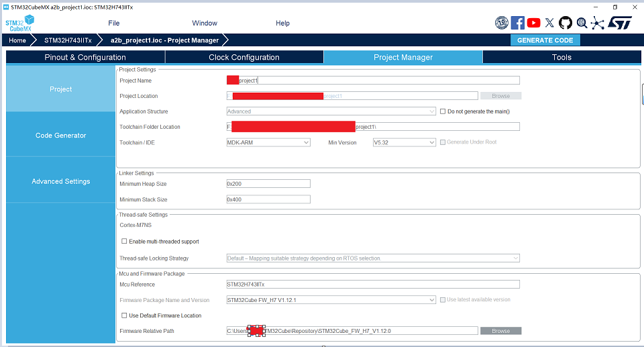Screen dimensions: 644x347
Task: Click Browse next to Project Location
Action: click(500, 96)
